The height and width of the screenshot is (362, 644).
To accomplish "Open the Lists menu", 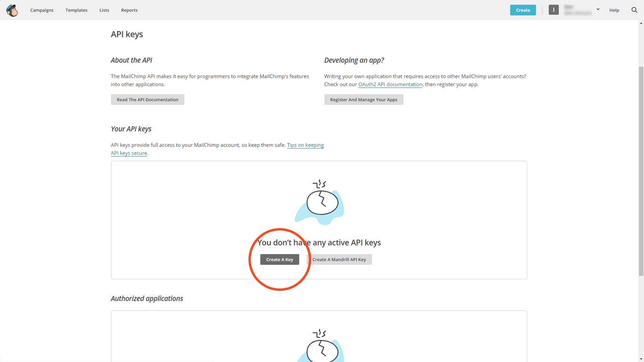I will (x=104, y=10).
